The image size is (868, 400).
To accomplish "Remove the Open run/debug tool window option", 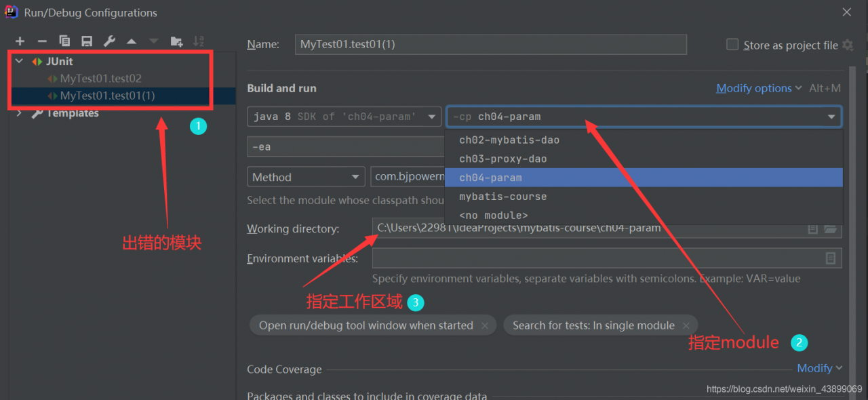I will tap(485, 325).
